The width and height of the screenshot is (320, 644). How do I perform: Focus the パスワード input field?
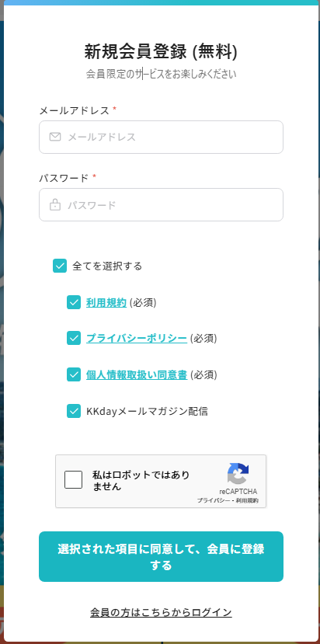161,204
